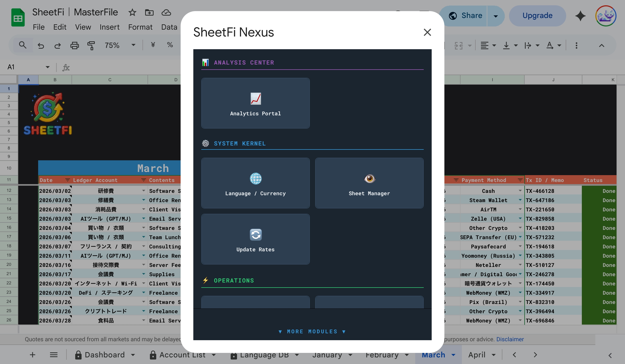
Task: Click the Gemini sparkle icon
Action: pos(580,16)
